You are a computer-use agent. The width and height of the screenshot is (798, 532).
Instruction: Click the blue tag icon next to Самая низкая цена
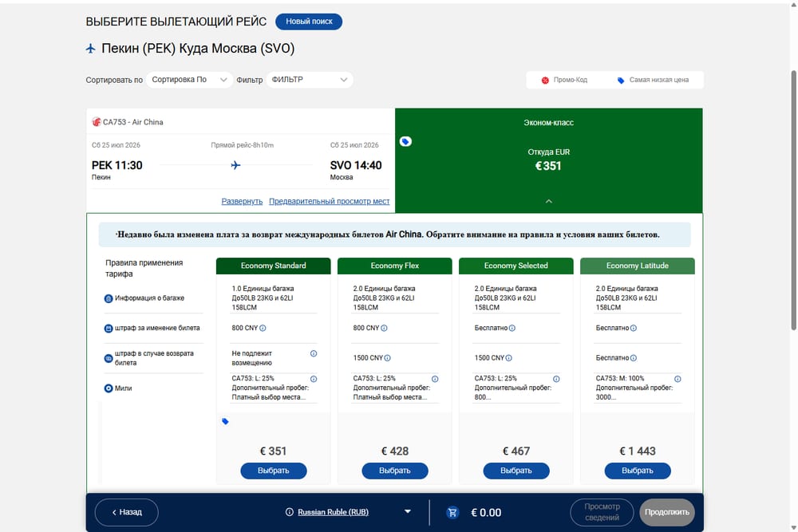[x=621, y=81]
